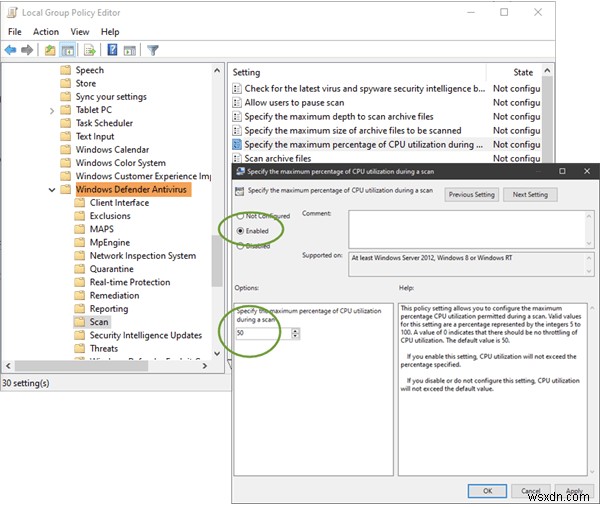Collapse the Windows Defender Antivirus node
This screenshot has width=601, height=507.
click(x=52, y=189)
